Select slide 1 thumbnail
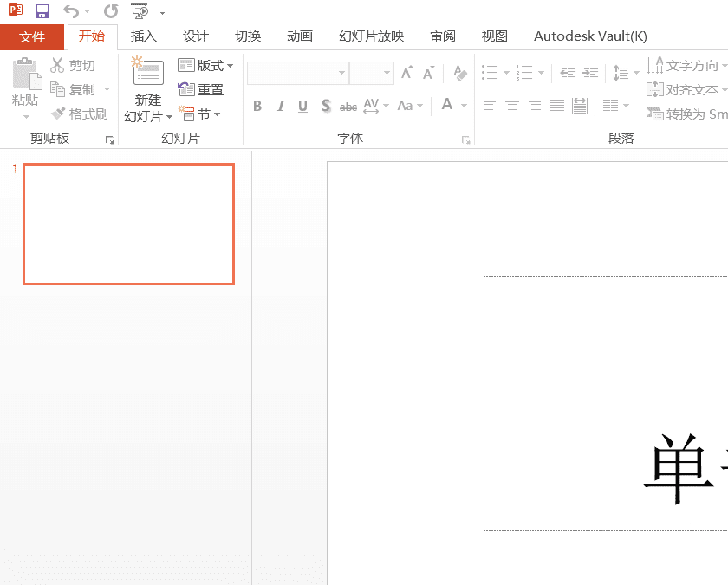 pyautogui.click(x=128, y=224)
